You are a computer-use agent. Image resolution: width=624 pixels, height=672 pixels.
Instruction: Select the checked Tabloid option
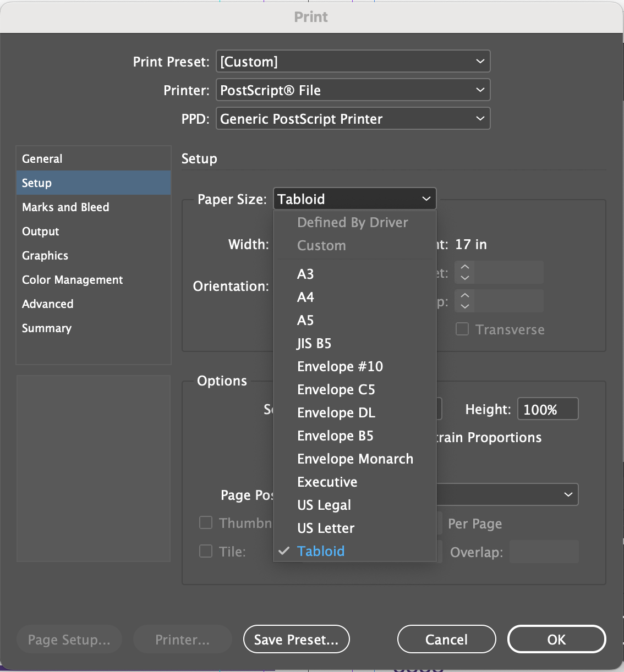point(321,552)
